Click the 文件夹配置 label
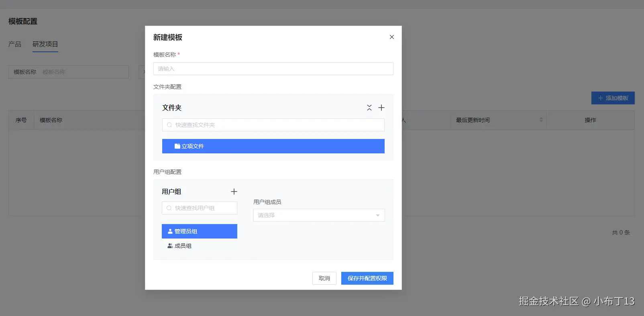644x316 pixels. coord(167,87)
